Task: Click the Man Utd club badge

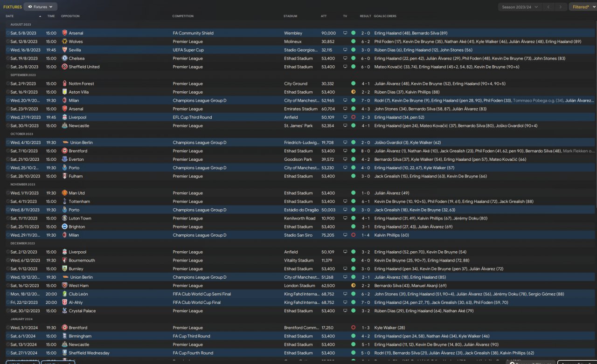Action: (64, 193)
